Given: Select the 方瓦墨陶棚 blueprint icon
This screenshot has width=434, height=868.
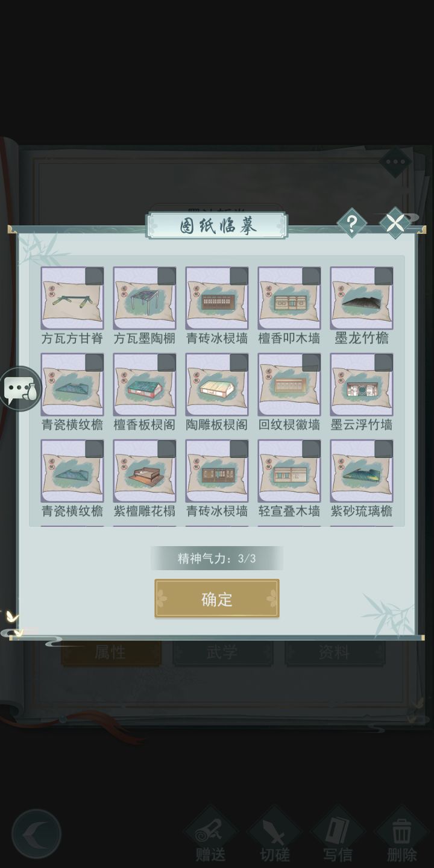Looking at the screenshot, I should click(x=145, y=298).
